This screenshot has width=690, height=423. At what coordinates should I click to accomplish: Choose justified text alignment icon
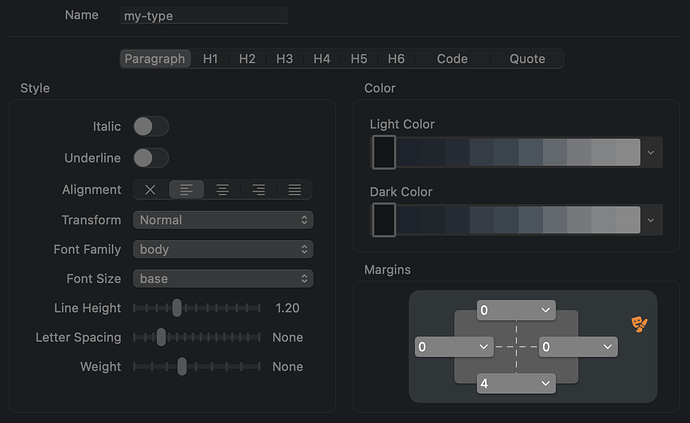pyautogui.click(x=295, y=190)
